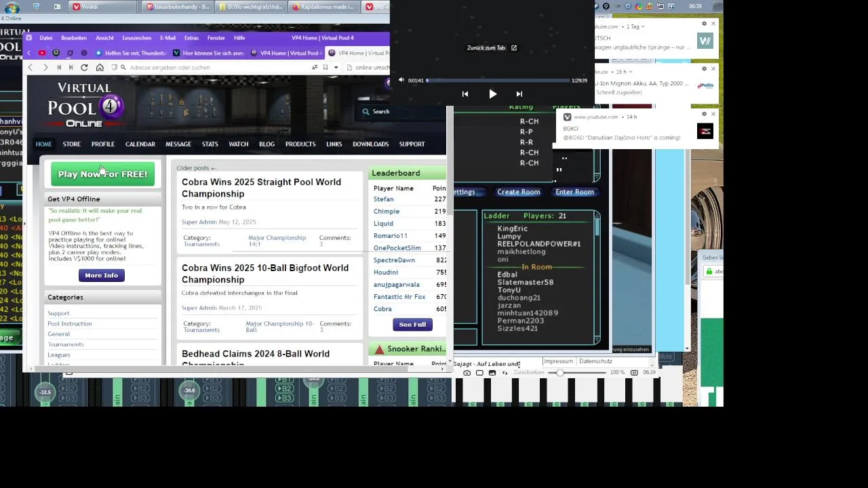
Task: Click the Enter Room button
Action: coord(574,192)
